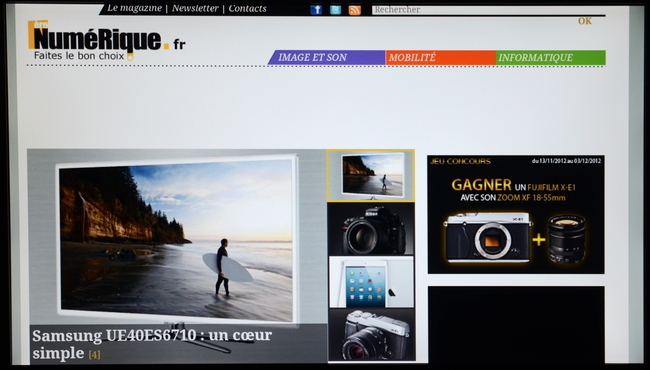650x370 pixels.
Task: Open the Newsletter link
Action: (x=195, y=8)
